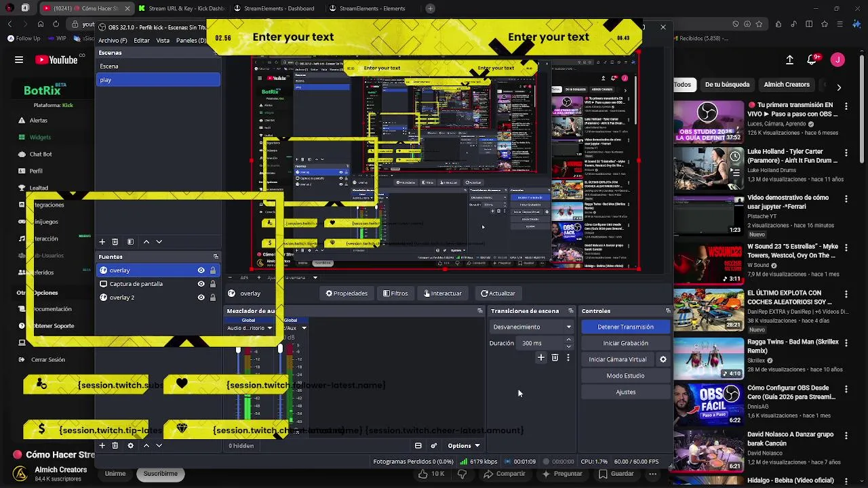Move source up arrow in Fuentes toolbar
Image resolution: width=868 pixels, height=488 pixels.
tap(146, 445)
